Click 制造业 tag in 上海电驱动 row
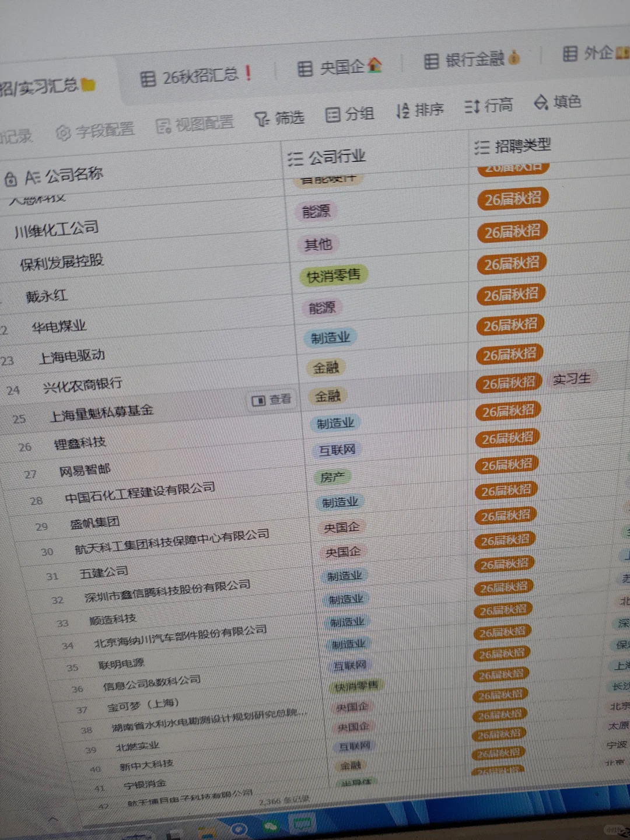This screenshot has width=630, height=840. point(330,337)
